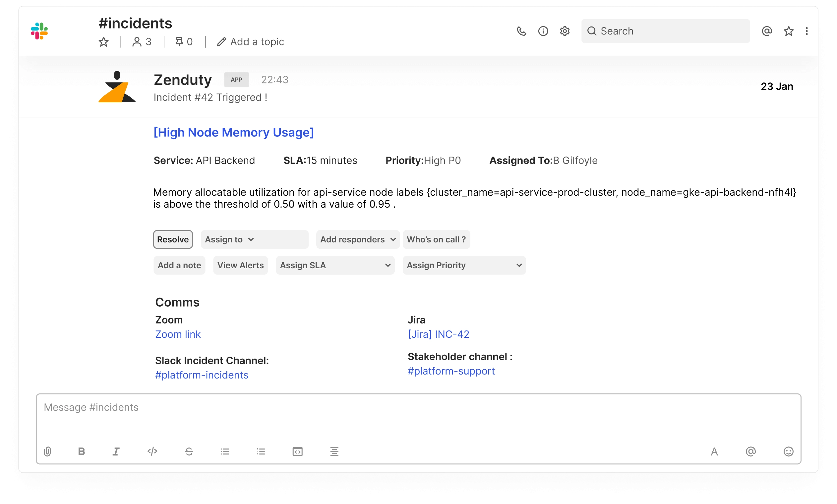Resolve the incident
Viewport: 837px width, 504px height.
click(x=173, y=239)
